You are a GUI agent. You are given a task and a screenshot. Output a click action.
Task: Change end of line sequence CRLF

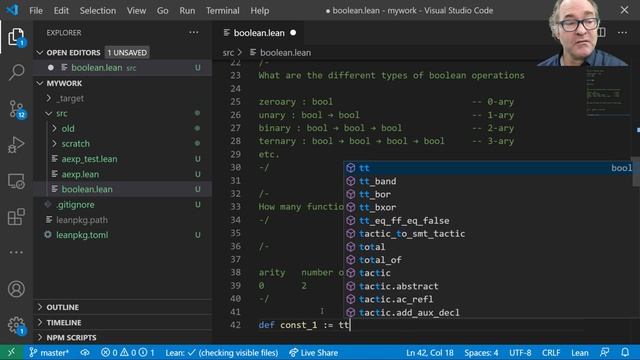551,353
